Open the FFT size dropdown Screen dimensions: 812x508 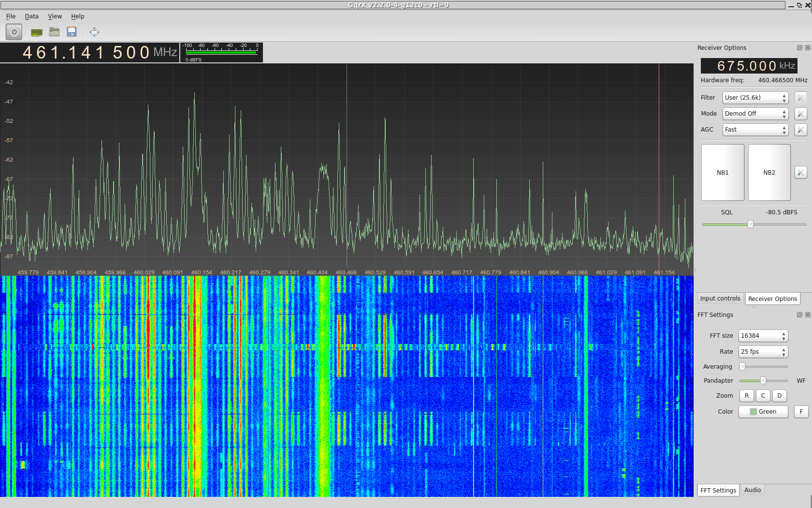coord(763,336)
